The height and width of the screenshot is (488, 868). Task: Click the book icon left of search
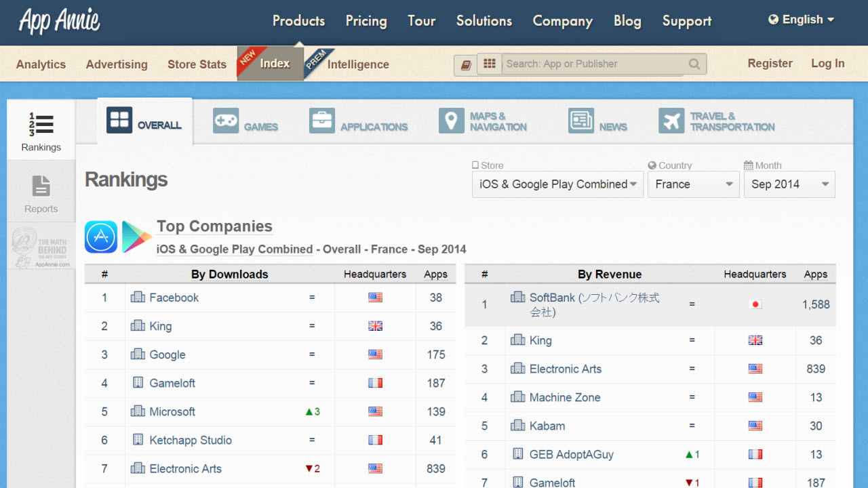pos(465,65)
